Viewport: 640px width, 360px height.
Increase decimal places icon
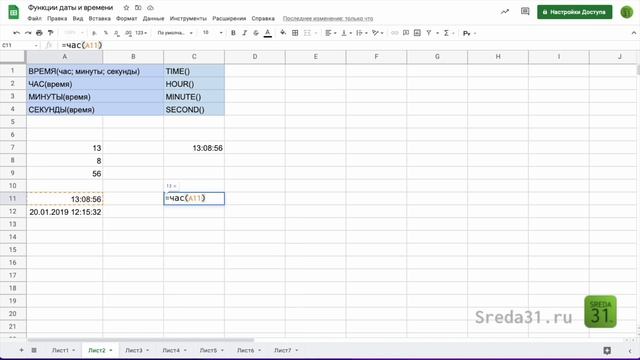click(128, 33)
